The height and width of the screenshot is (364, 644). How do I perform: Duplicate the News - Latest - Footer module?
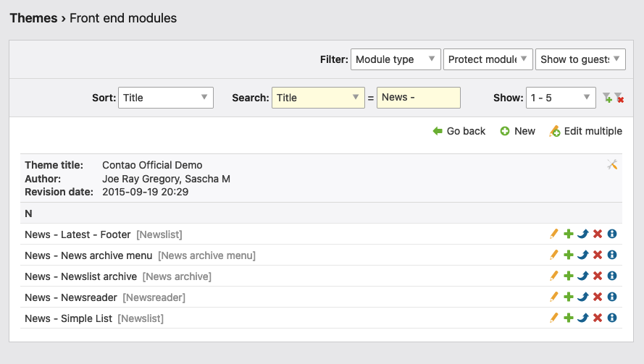click(x=569, y=234)
